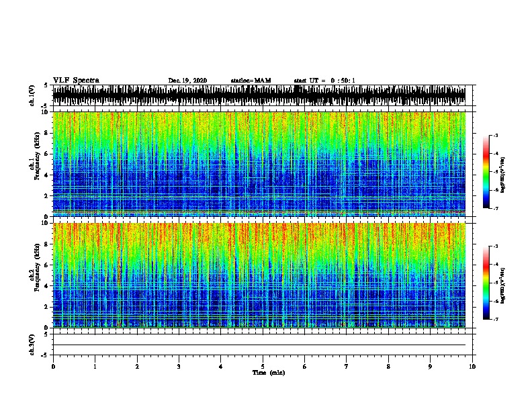Click time axis tick label '5'
The image size is (532, 411).
(263, 366)
